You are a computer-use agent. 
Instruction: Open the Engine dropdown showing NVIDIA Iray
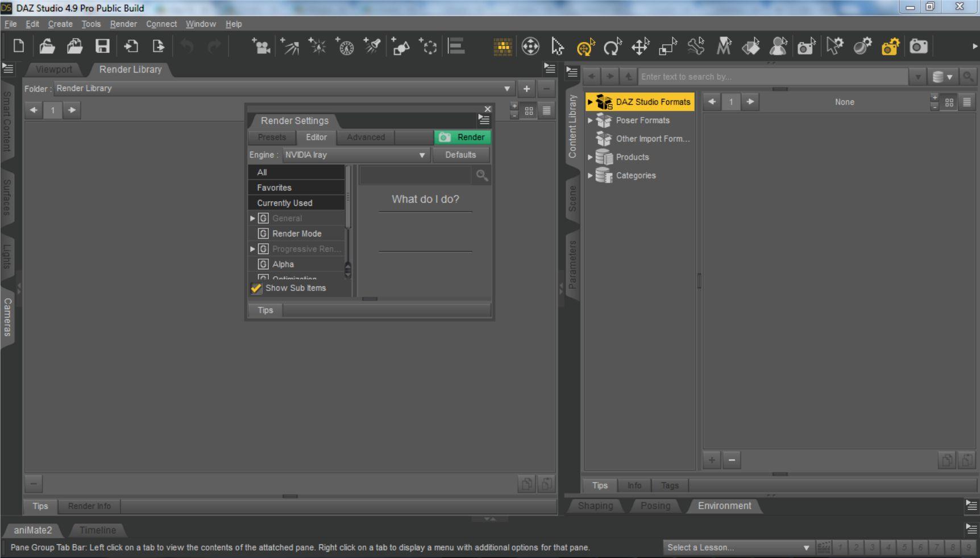(356, 155)
